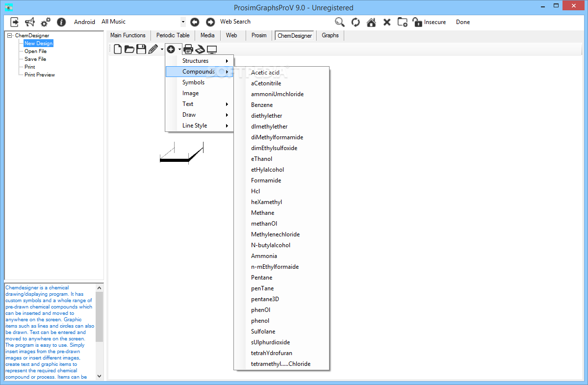The height and width of the screenshot is (385, 588).
Task: Expand the Line Style submenu
Action: [200, 126]
